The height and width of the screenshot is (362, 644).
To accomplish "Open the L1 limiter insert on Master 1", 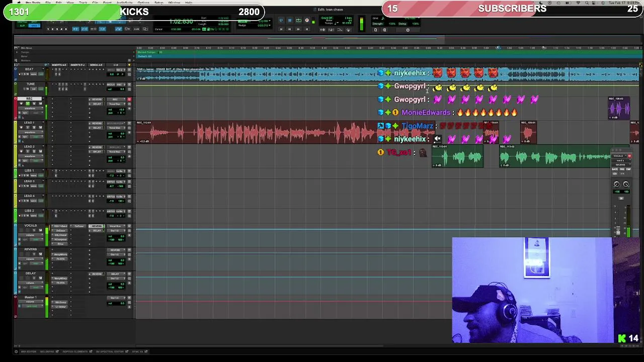I will point(60,307).
